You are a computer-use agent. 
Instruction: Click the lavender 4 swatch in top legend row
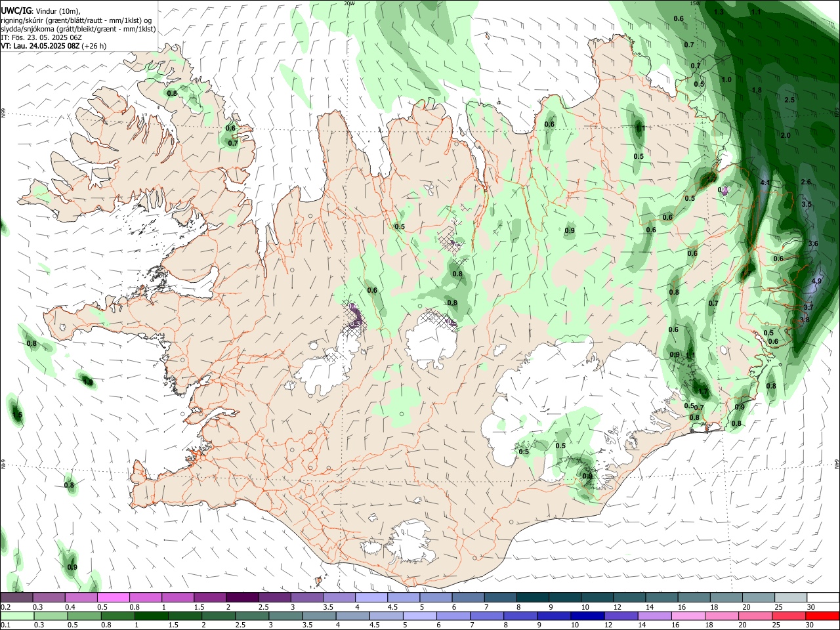click(x=371, y=597)
